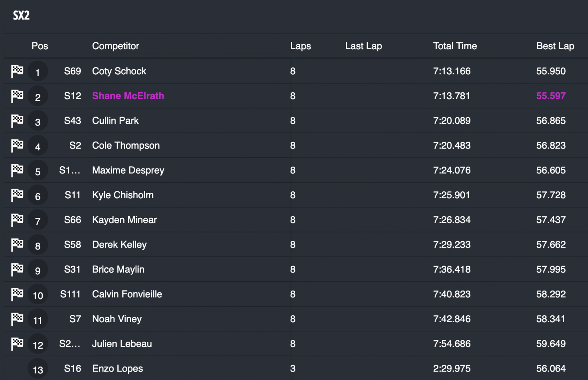Click the checkered flag in Cullin Park's row
Screen dimensions: 588x380
(17, 121)
